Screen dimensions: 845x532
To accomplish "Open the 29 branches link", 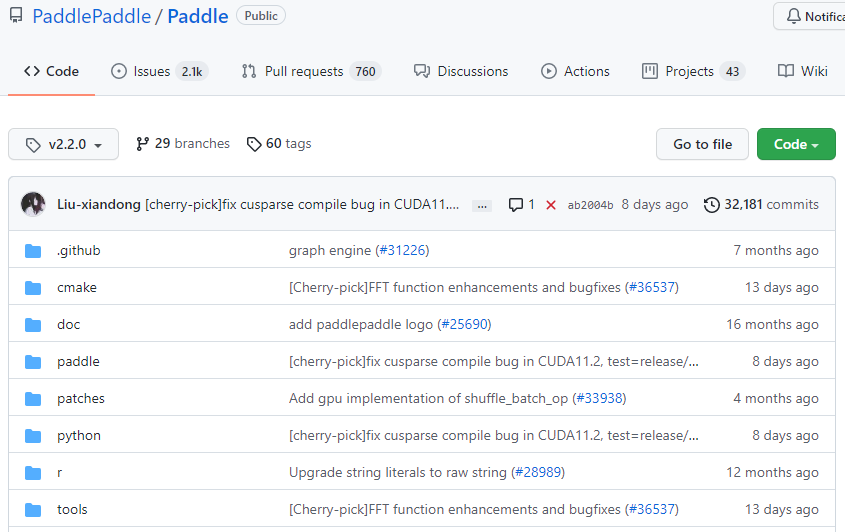I will (x=183, y=143).
